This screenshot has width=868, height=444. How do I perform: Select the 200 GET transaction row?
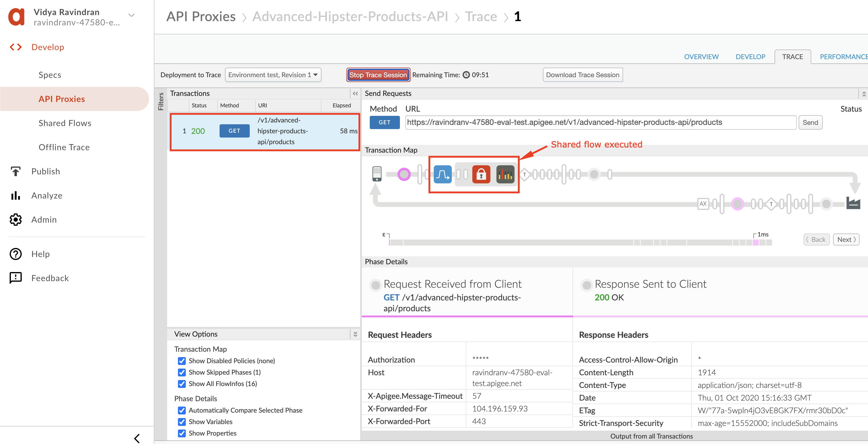(265, 132)
